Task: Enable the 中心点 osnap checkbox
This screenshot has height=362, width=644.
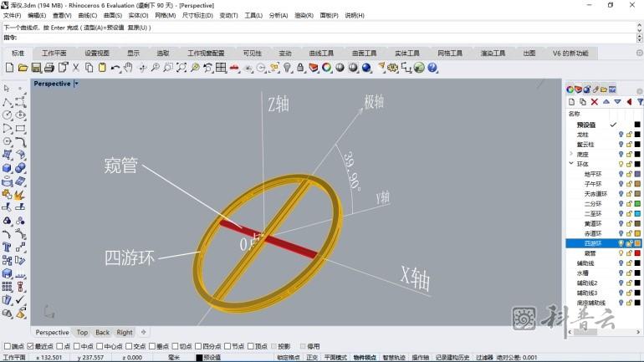Action: (100, 346)
